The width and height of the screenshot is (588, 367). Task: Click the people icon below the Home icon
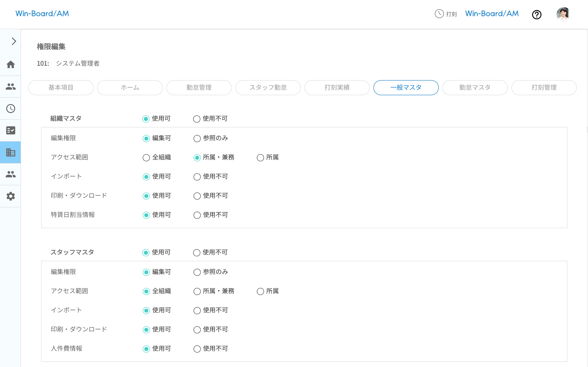pos(11,87)
